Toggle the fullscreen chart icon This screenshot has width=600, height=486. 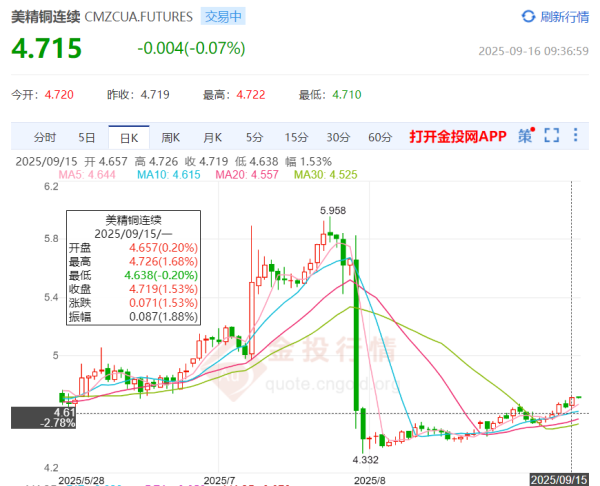(x=552, y=135)
